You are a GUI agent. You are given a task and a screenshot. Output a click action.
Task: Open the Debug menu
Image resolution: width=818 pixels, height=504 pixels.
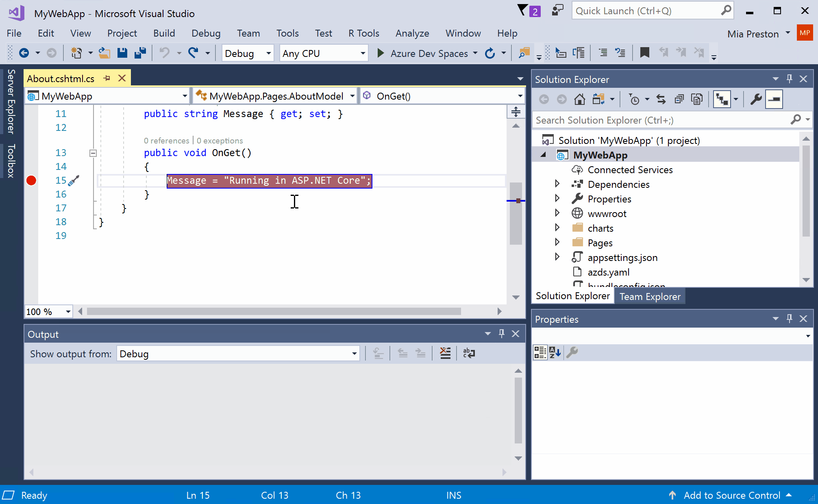(x=206, y=33)
